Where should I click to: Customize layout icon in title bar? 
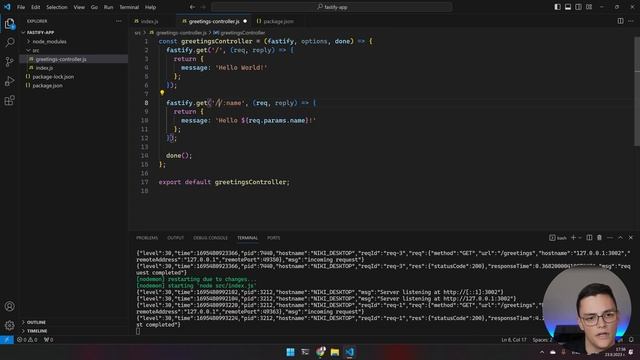(x=589, y=7)
